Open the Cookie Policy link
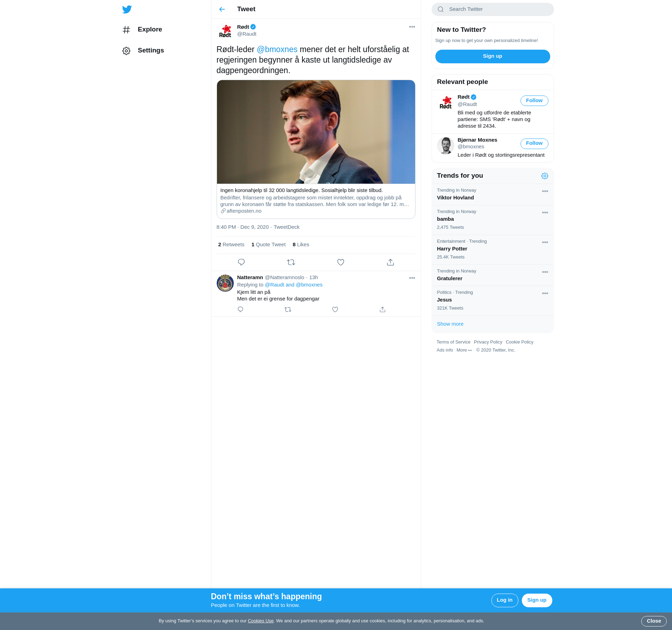This screenshot has width=672, height=630. (519, 342)
